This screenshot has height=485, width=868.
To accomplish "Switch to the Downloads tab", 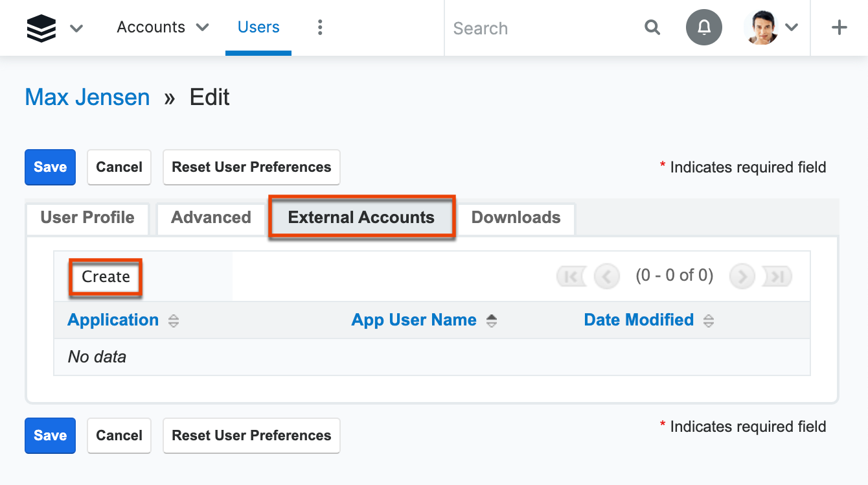I will (516, 218).
